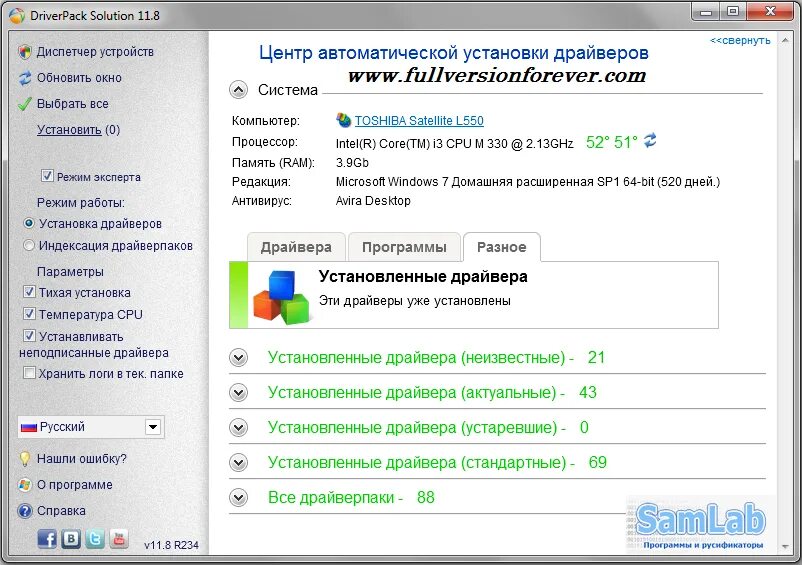Click the v11.8 R234 version text

click(x=171, y=545)
